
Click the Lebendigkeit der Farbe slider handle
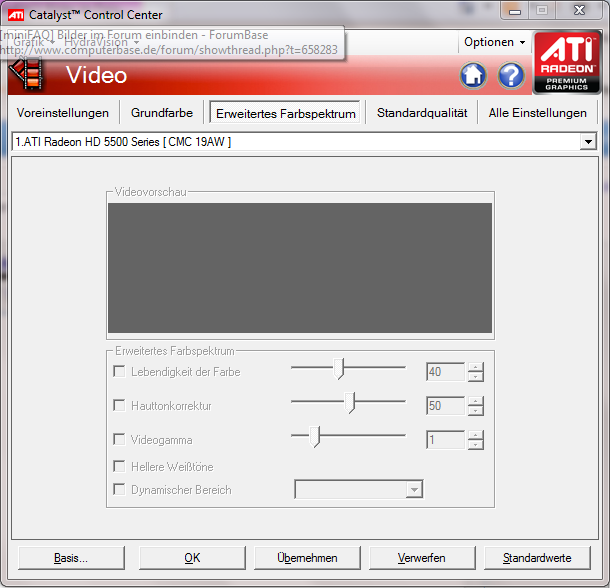[x=339, y=369]
